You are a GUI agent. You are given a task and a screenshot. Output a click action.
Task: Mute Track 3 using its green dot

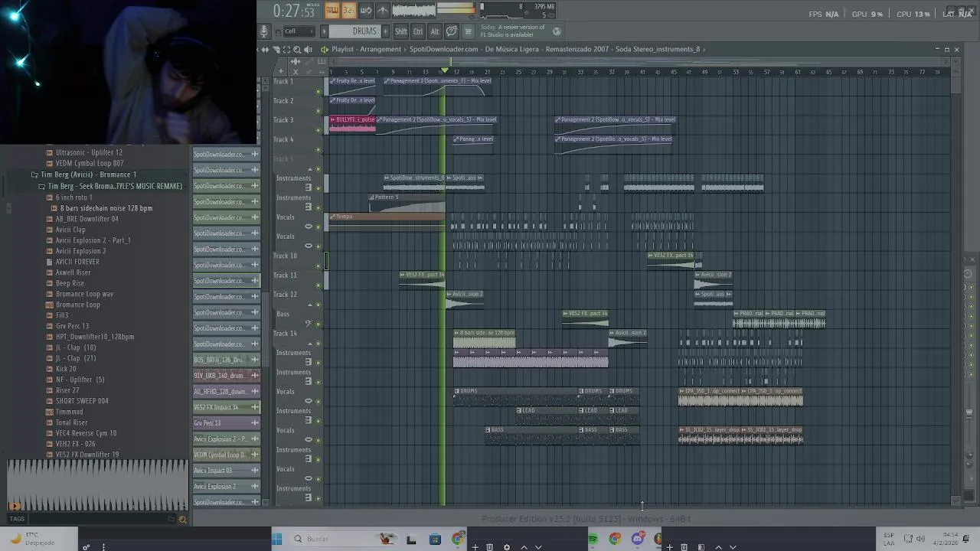point(318,130)
